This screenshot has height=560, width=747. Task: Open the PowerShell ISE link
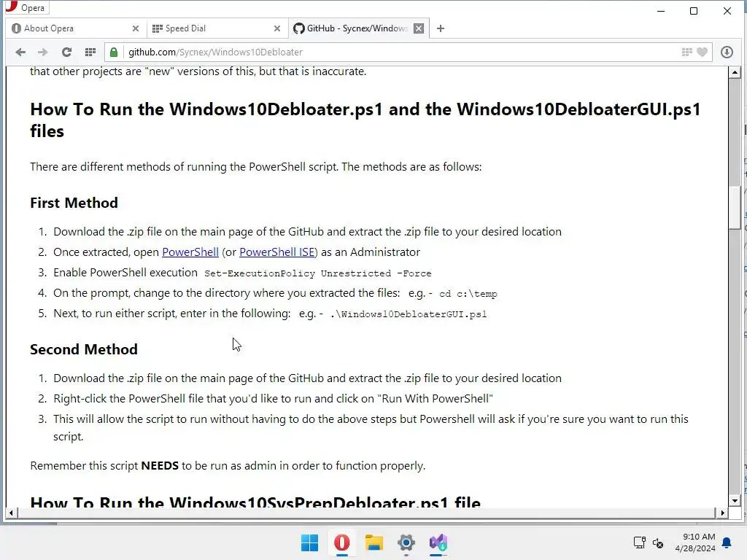click(x=276, y=252)
